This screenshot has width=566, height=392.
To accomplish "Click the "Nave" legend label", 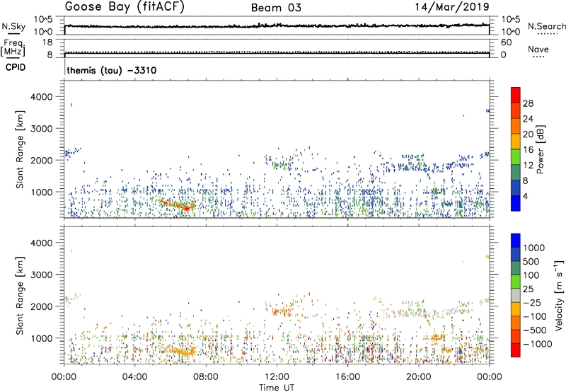I will 538,50.
